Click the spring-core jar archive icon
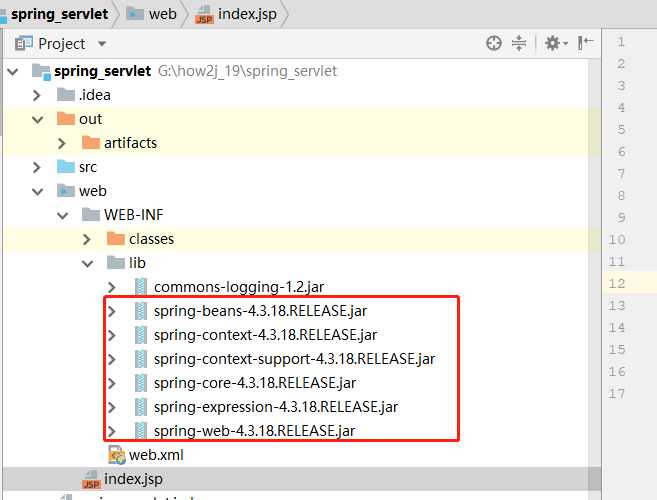The width and height of the screenshot is (657, 500). click(141, 383)
